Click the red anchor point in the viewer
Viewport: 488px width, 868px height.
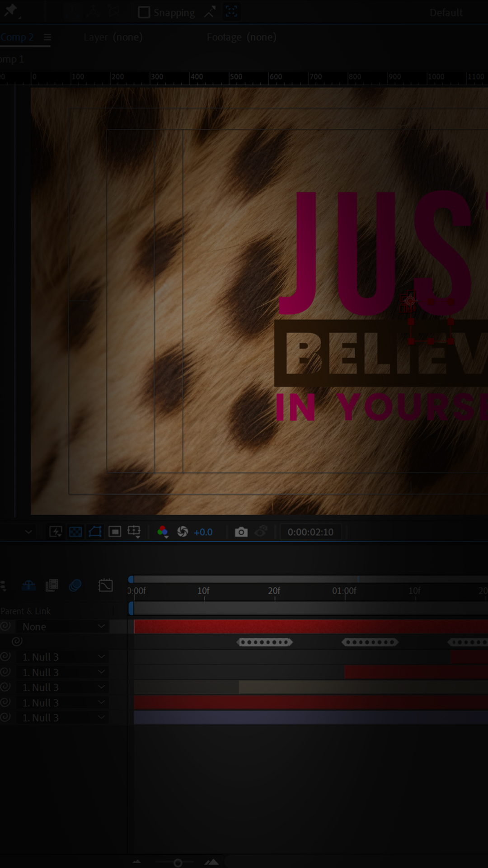tap(410, 300)
